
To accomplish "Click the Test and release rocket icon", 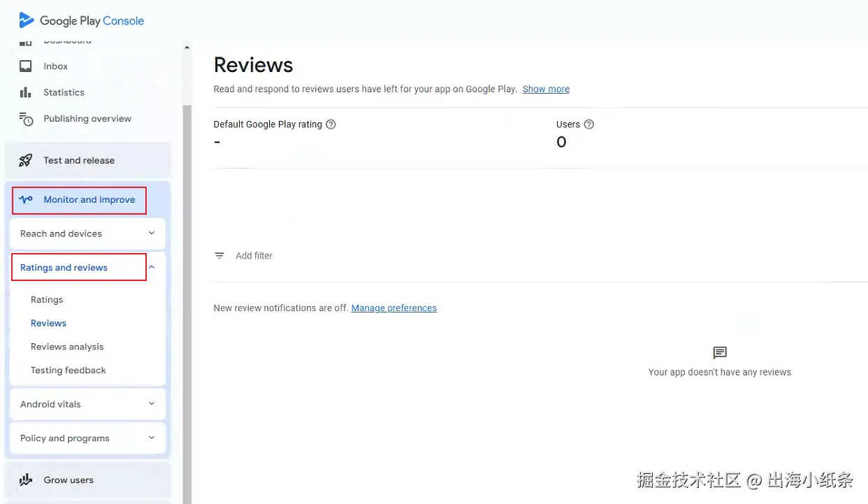I will [x=26, y=160].
